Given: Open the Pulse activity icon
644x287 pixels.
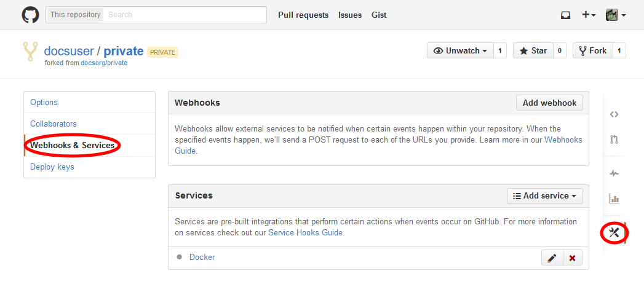Looking at the screenshot, I should [x=613, y=173].
